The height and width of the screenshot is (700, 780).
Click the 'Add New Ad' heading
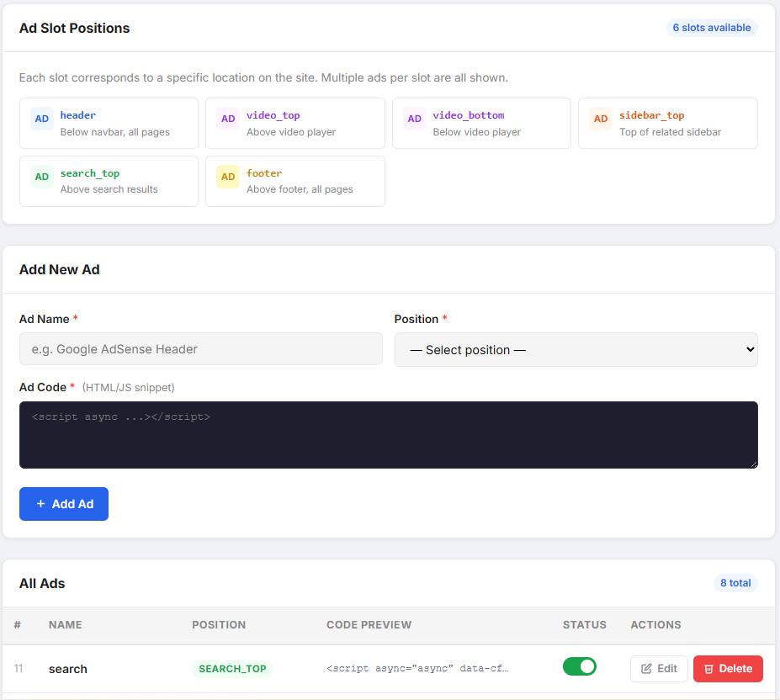60,270
